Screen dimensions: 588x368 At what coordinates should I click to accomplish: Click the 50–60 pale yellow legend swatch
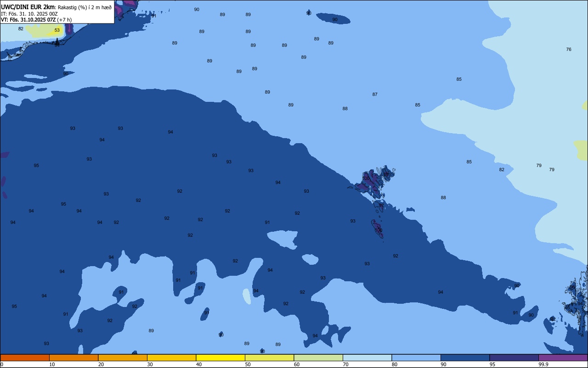(269, 357)
